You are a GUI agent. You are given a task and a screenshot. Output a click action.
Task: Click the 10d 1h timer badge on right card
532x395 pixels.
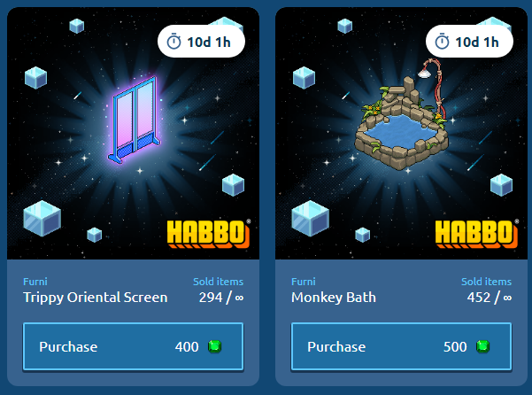[x=469, y=42]
